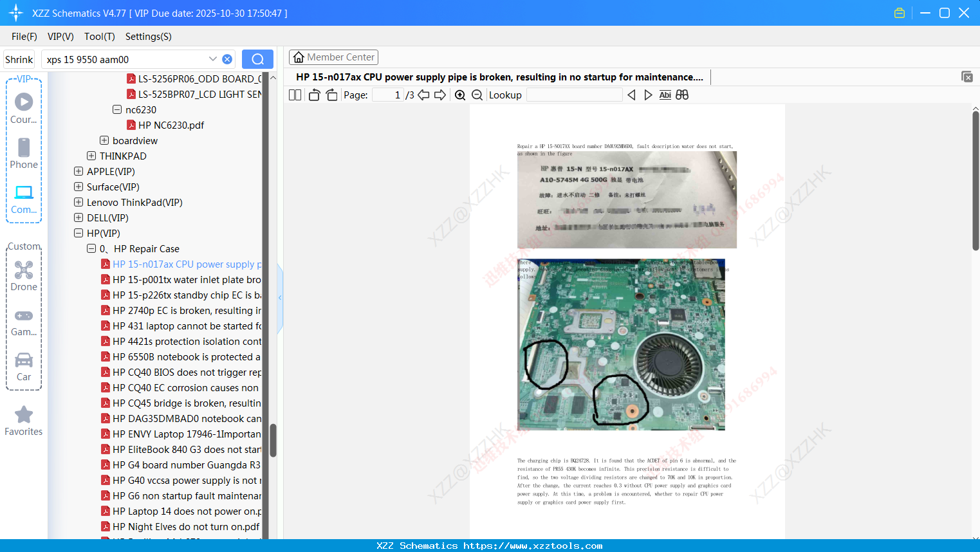The image size is (980, 552).
Task: Click the XZZ app logo icon
Action: coord(16,13)
